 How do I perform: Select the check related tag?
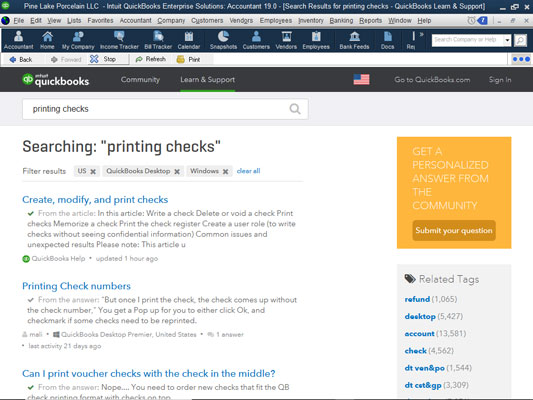click(415, 351)
